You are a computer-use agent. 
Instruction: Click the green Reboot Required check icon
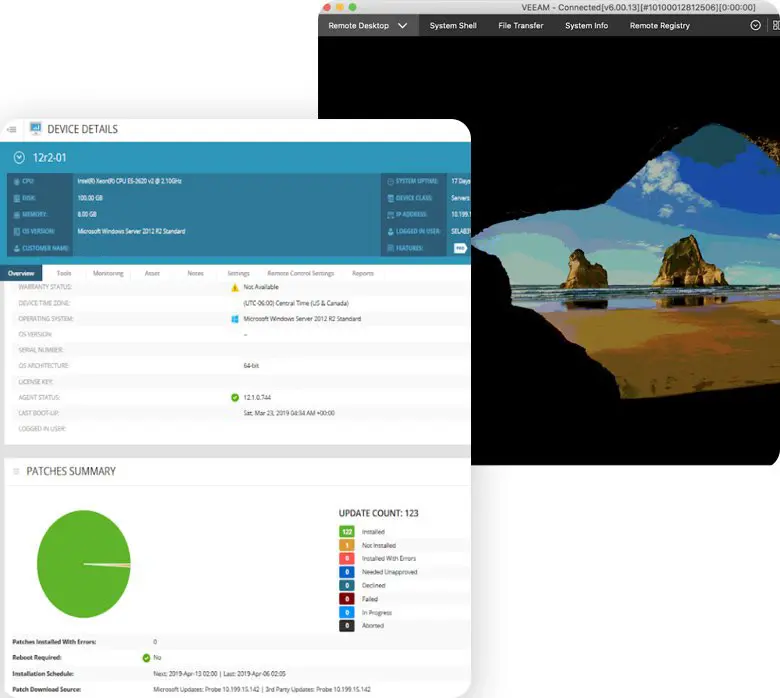tap(146, 658)
